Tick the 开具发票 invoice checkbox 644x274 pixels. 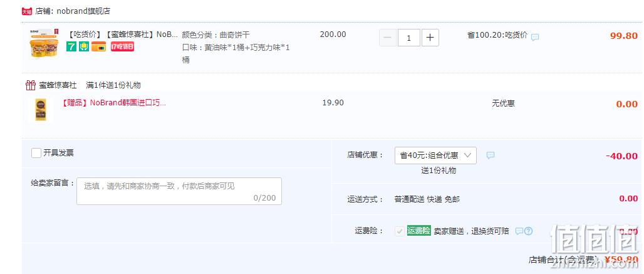[36, 153]
